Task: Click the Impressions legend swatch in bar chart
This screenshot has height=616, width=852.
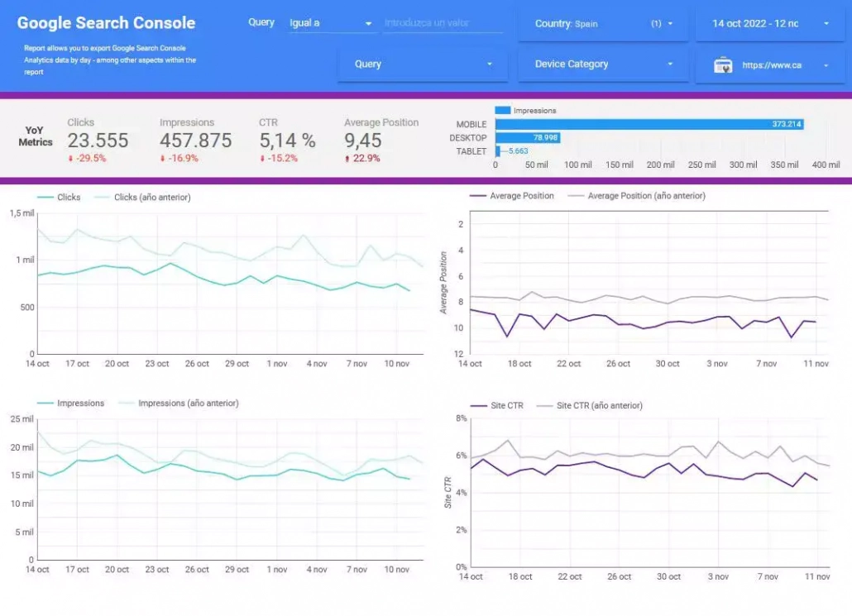Action: 503,110
